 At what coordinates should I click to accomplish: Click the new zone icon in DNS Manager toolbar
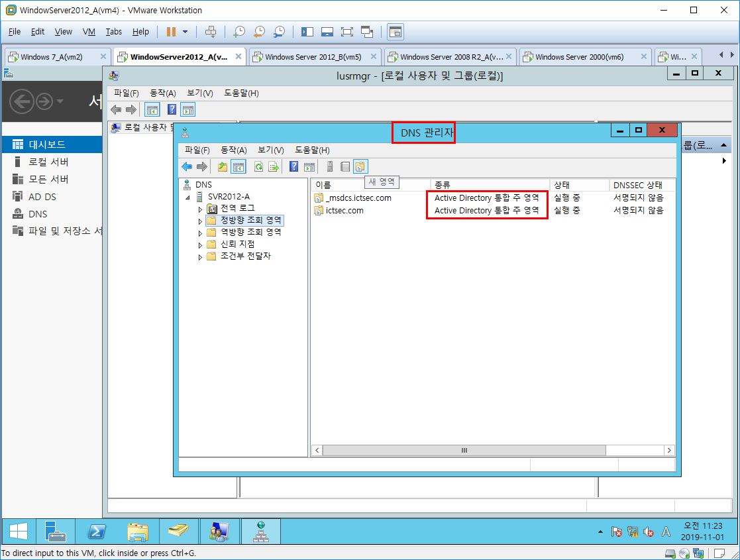[360, 167]
